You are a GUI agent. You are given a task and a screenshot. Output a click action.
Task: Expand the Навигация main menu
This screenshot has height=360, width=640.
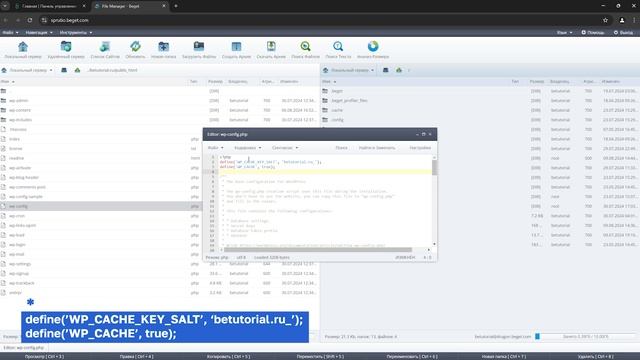[39, 32]
